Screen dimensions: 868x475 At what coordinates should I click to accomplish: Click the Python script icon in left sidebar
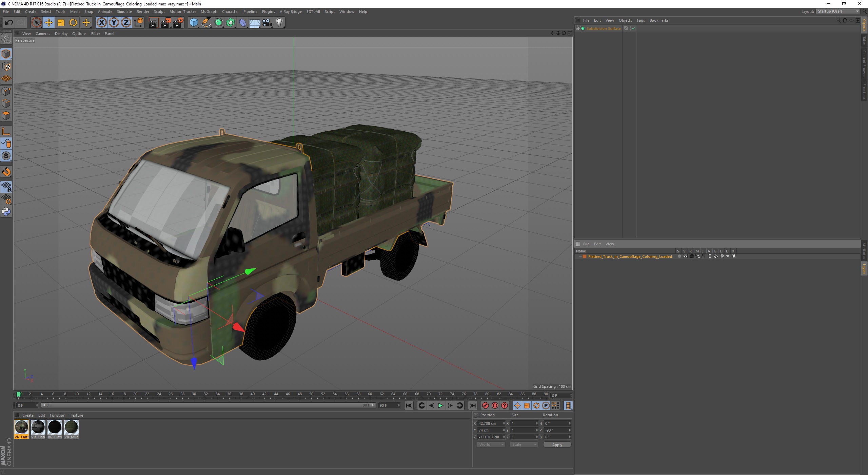(6, 212)
